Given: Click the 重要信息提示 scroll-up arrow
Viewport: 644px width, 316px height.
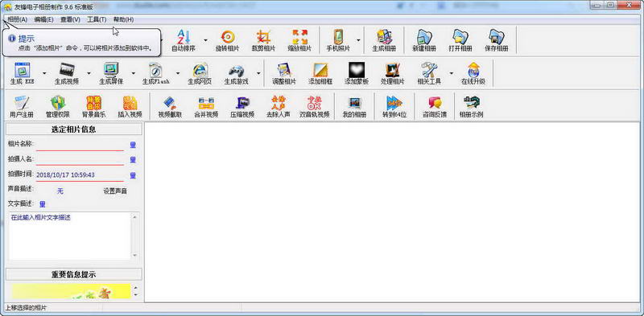Looking at the screenshot, I should click(135, 287).
